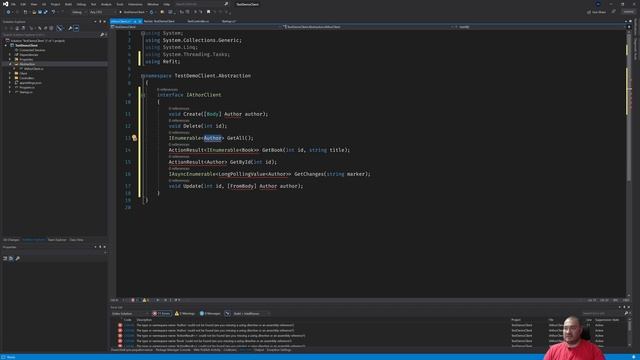
Task: Open the Edit menu
Action: 23,4
